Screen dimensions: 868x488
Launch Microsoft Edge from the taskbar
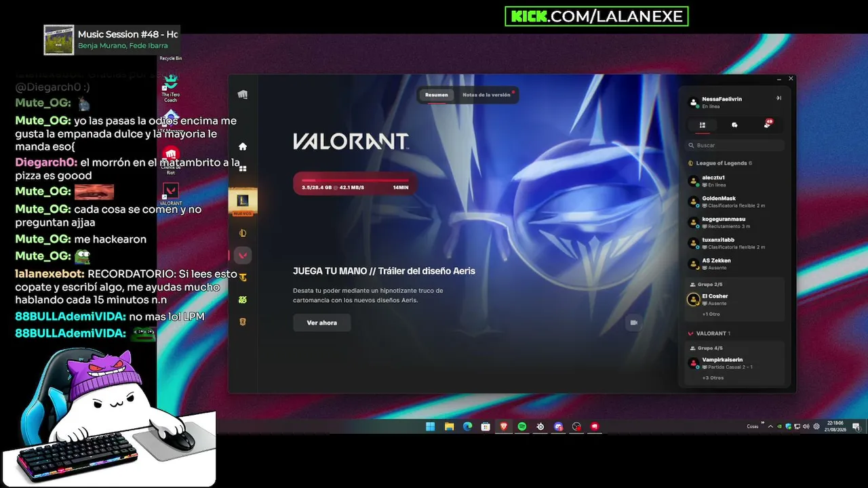point(467,426)
